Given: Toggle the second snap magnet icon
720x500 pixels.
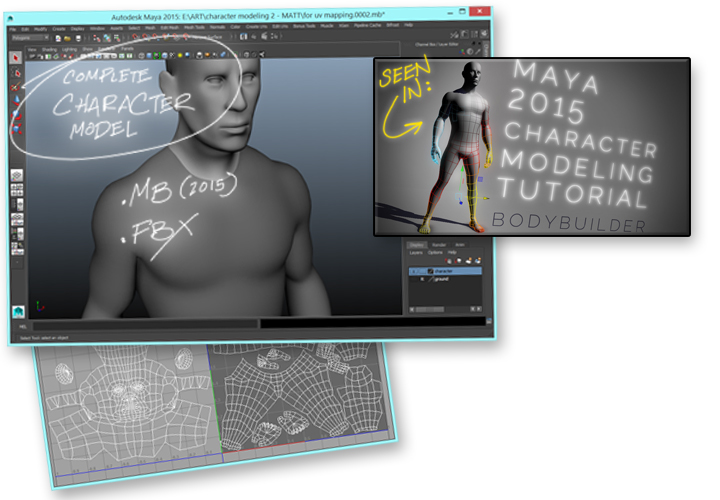Looking at the screenshot, I should coord(145,36).
